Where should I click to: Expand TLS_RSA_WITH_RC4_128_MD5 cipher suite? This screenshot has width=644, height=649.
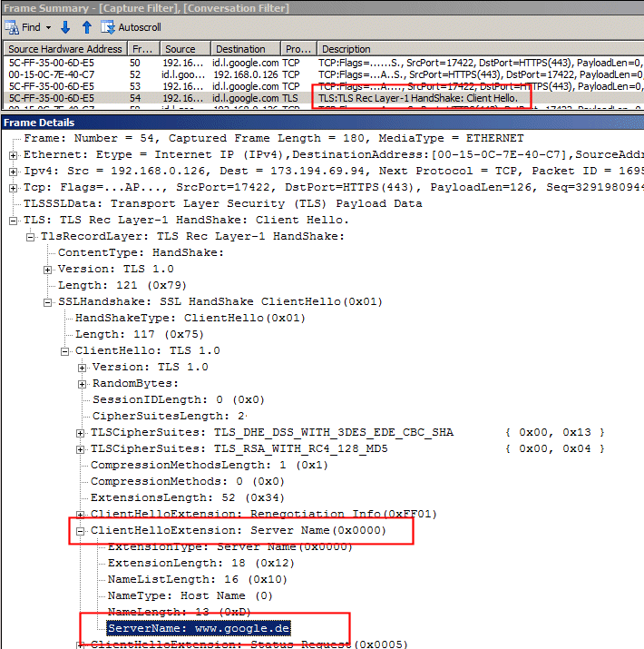pyautogui.click(x=80, y=449)
